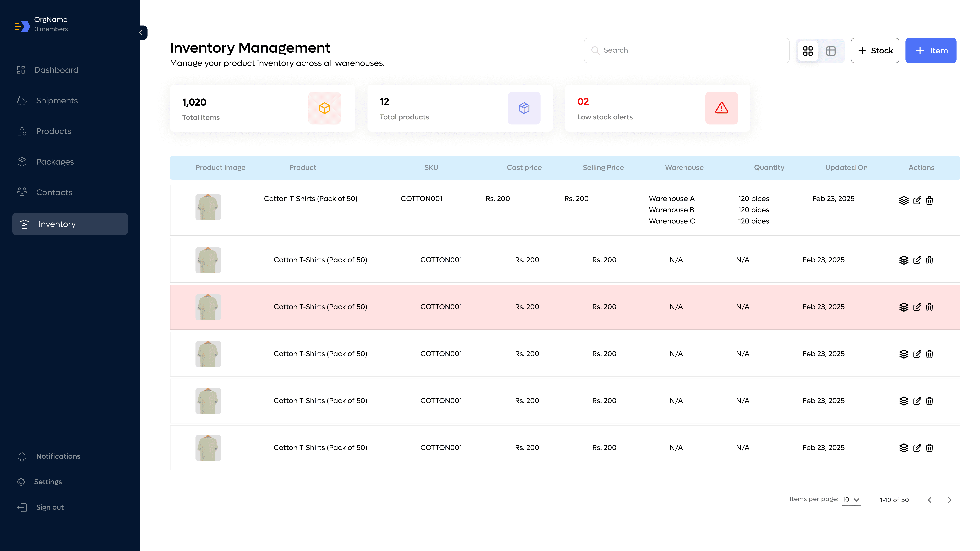Open items per page dropdown
Screen dimensions: 980x551
pyautogui.click(x=851, y=500)
